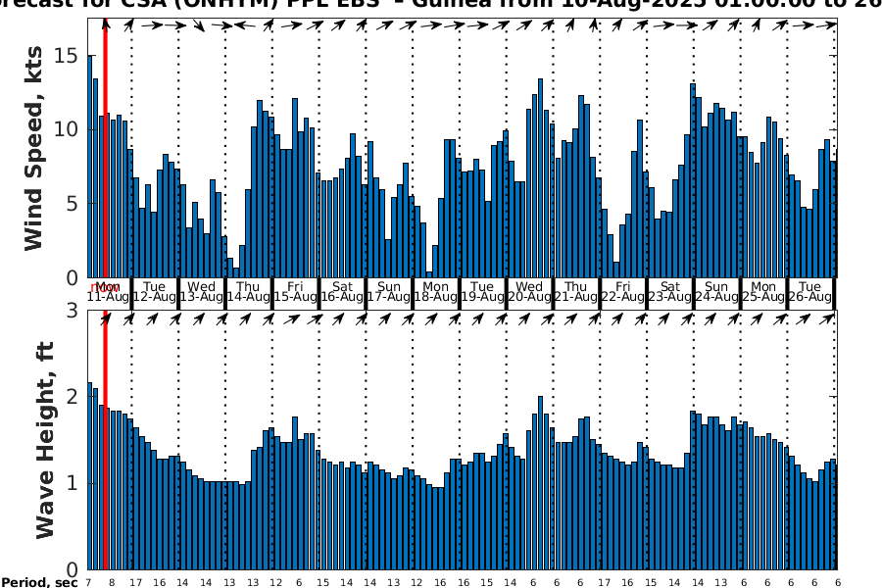Click the '10' tick on Wind Speed axis

(67, 129)
